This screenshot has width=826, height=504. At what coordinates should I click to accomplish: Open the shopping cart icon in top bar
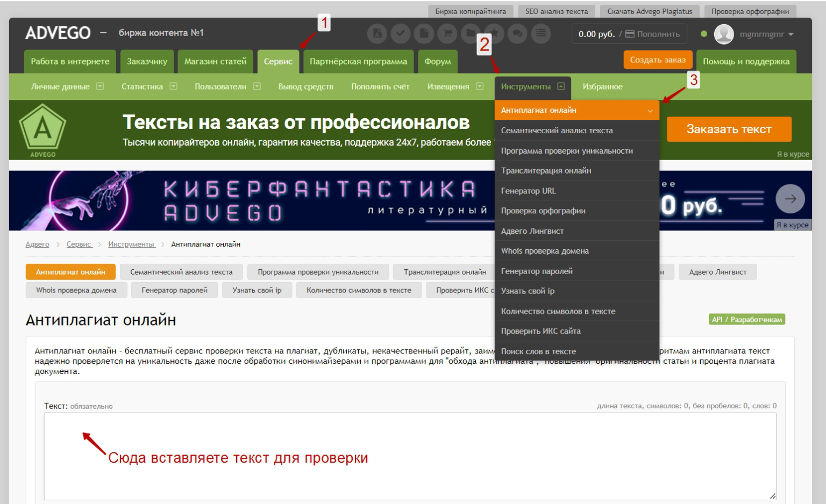[x=446, y=33]
